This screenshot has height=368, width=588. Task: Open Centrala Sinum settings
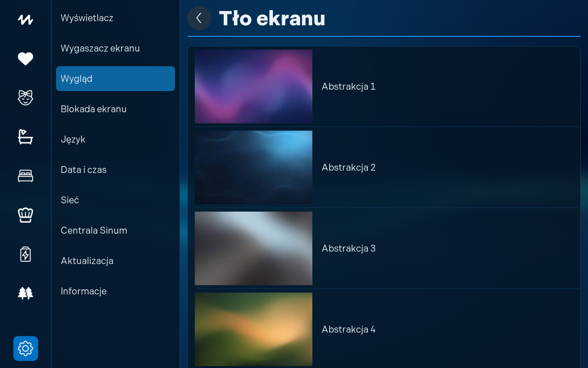pos(115,230)
